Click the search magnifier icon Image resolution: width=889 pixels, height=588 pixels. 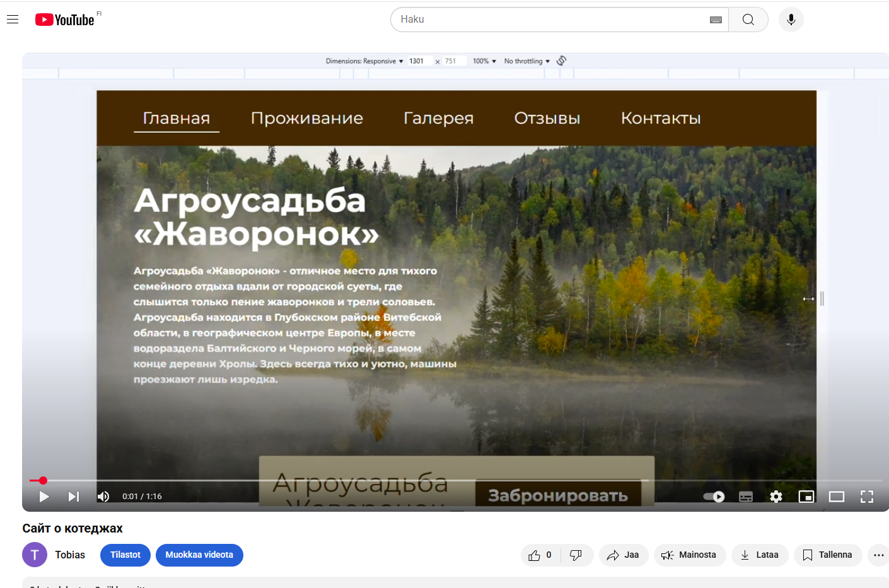pos(748,20)
